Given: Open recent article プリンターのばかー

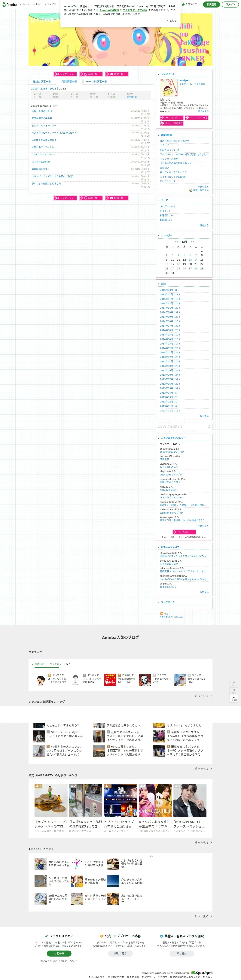Looking at the screenshot, I should click(170, 159).
